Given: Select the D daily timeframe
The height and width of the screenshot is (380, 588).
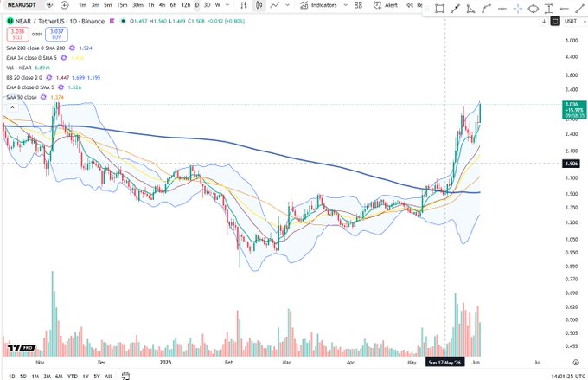Looking at the screenshot, I should (x=197, y=5).
